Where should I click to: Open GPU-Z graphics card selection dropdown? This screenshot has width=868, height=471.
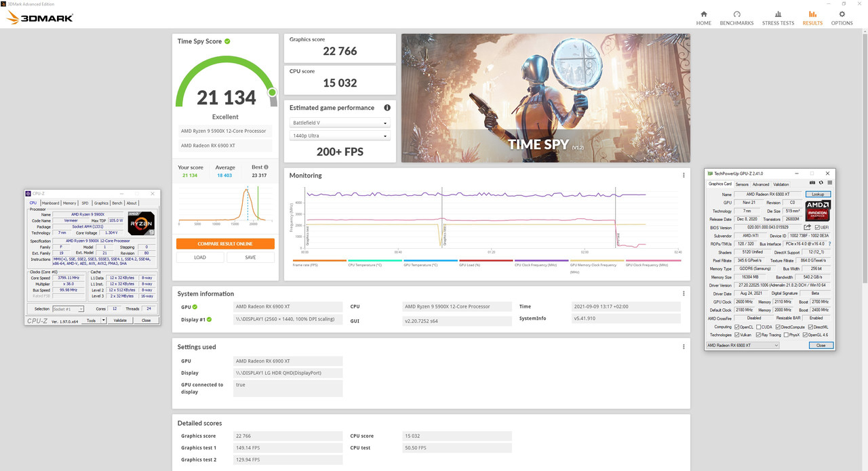[x=743, y=346]
